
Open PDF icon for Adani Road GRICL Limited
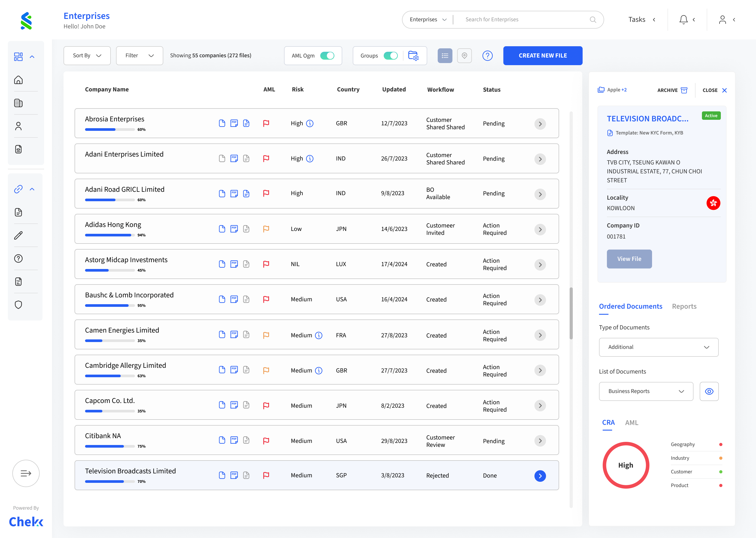click(234, 193)
